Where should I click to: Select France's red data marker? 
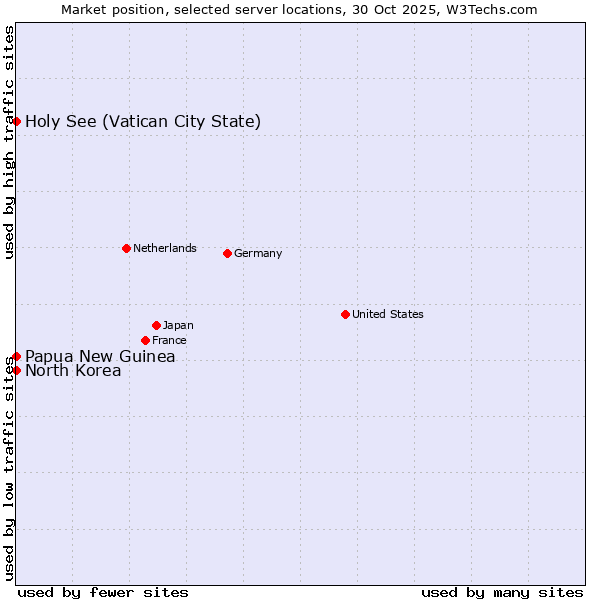click(x=145, y=340)
